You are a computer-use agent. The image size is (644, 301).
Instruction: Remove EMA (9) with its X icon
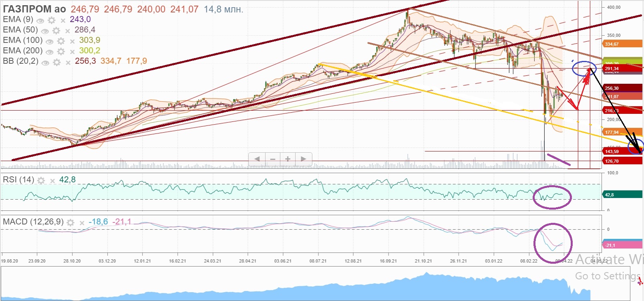click(63, 20)
